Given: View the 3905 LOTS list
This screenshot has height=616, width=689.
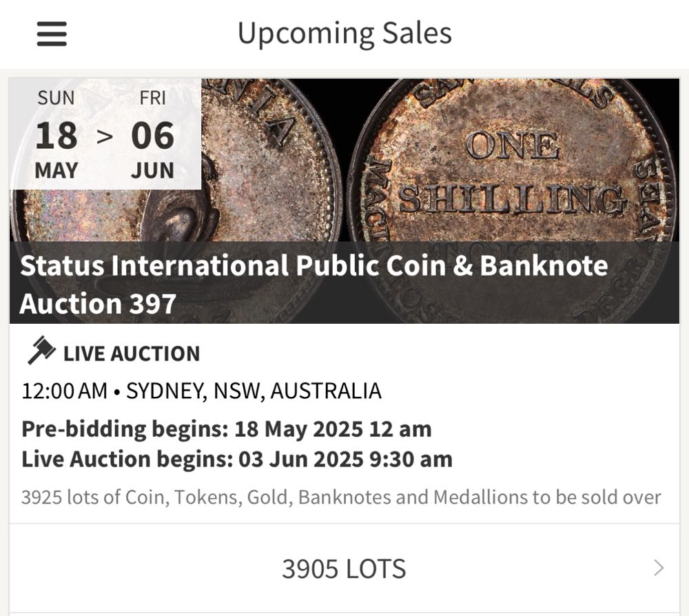Looking at the screenshot, I should (344, 568).
